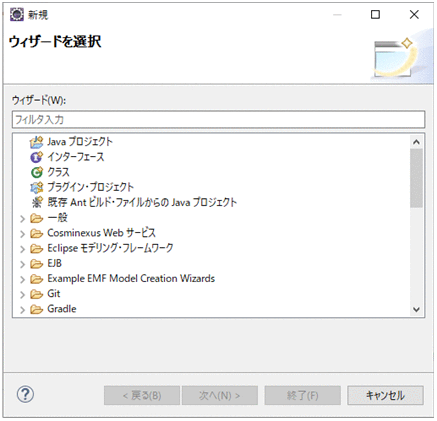This screenshot has height=421, width=437.
Task: Open help via the question mark icon
Action: (25, 394)
